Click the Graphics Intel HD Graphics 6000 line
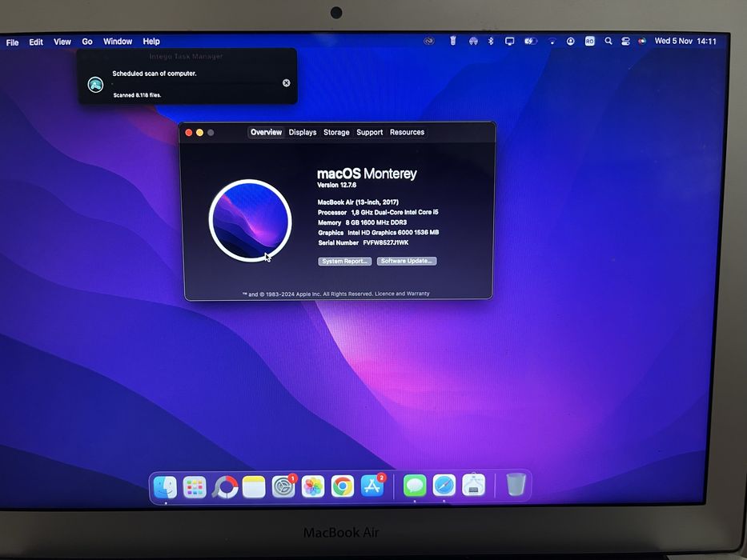Image resolution: width=747 pixels, height=560 pixels. pos(379,233)
